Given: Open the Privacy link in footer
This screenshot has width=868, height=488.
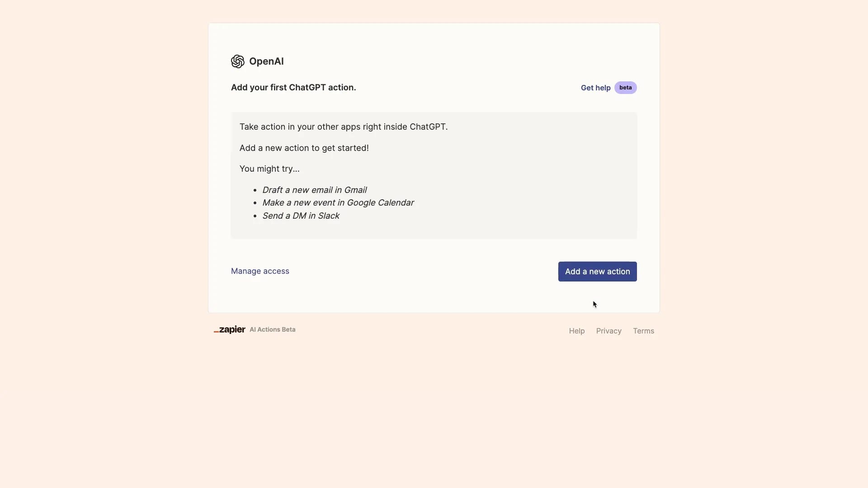Looking at the screenshot, I should (608, 331).
